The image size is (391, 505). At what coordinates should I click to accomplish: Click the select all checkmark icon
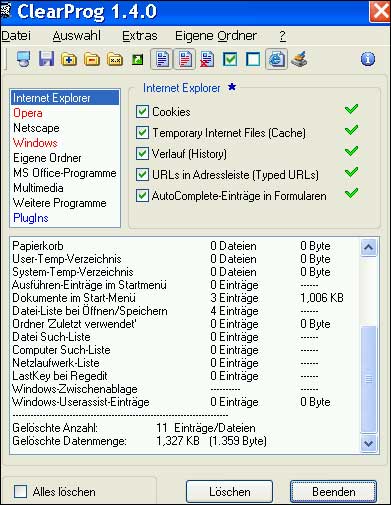coord(230,59)
